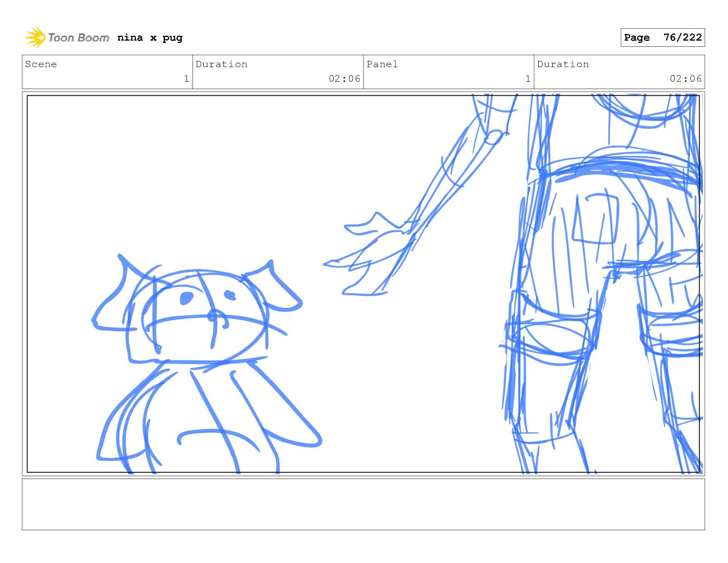Click the Toon Boom logo
Viewport: 728px width, 563px height.
point(66,38)
